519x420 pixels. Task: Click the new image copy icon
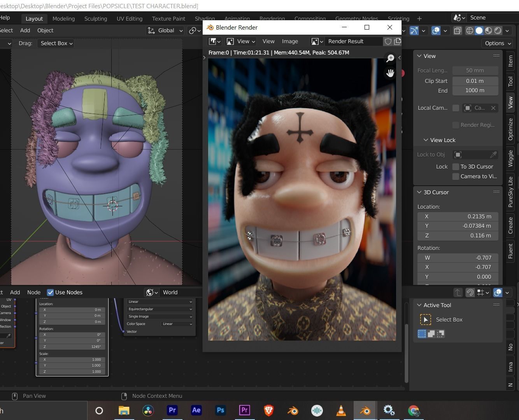coord(397,41)
